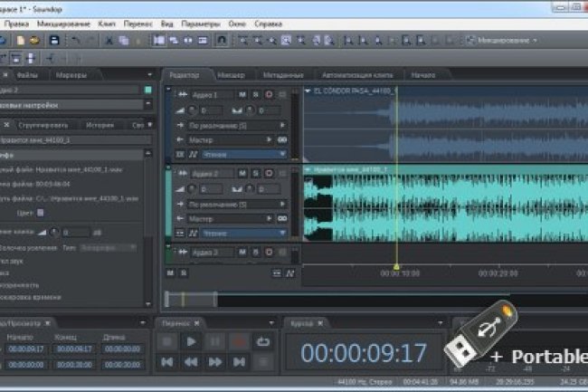Arm track Аудио 1 for recording

tap(269, 94)
